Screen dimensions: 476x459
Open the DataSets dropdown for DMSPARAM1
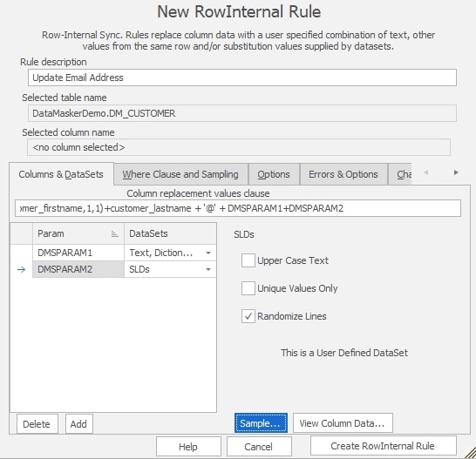pyautogui.click(x=208, y=253)
